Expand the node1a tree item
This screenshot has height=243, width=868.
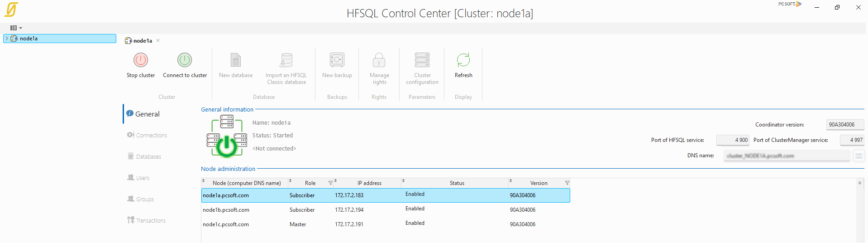coord(6,39)
